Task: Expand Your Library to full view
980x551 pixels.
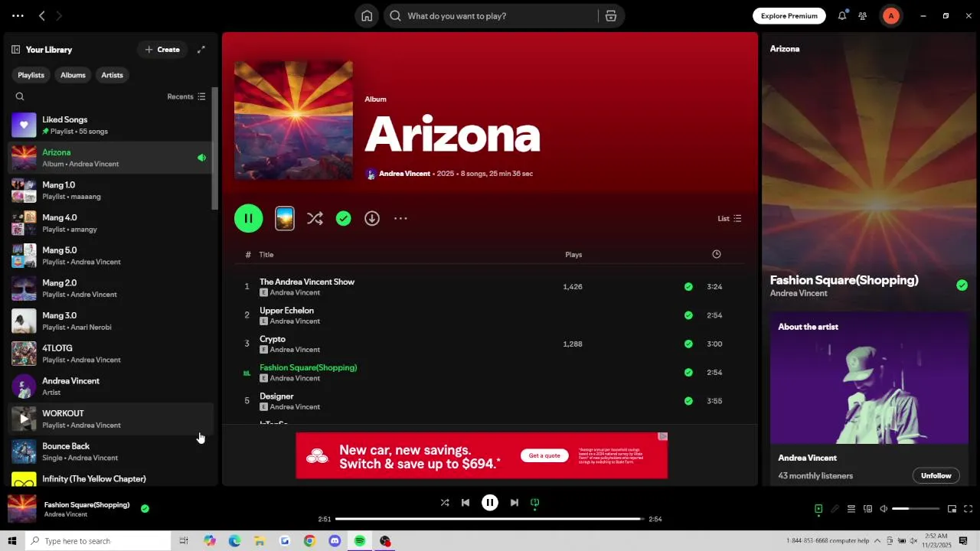Action: (x=201, y=50)
